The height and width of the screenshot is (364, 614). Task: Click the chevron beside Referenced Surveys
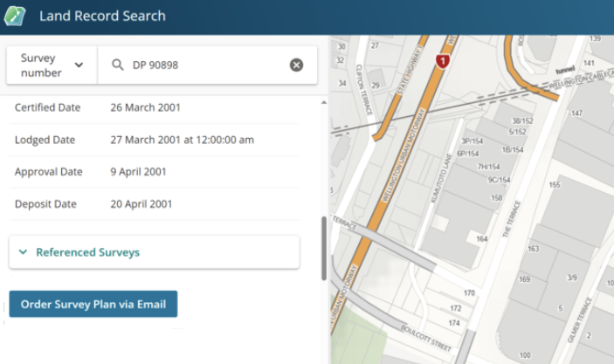tap(23, 252)
